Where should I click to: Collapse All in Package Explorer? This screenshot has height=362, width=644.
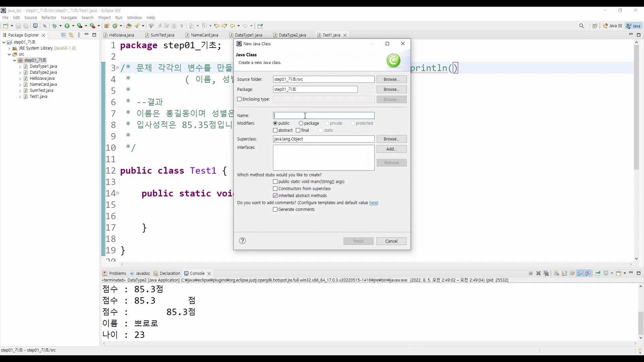click(x=63, y=35)
